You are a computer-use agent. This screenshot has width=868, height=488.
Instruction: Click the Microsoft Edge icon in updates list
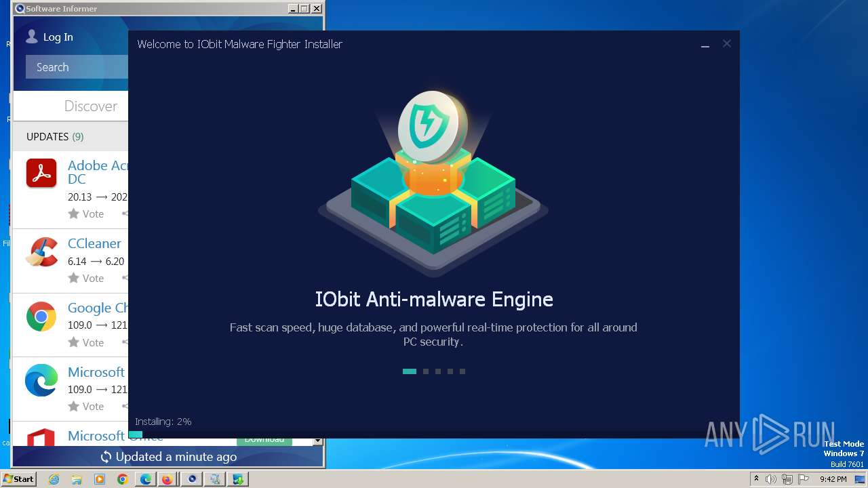(x=41, y=380)
